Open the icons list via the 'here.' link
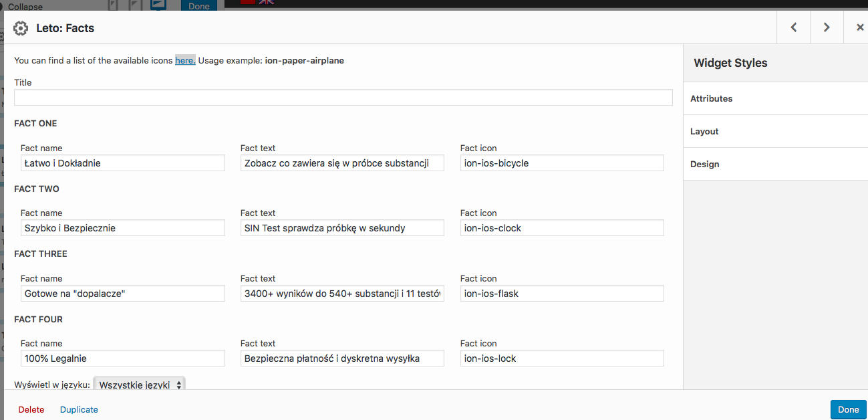 click(184, 60)
